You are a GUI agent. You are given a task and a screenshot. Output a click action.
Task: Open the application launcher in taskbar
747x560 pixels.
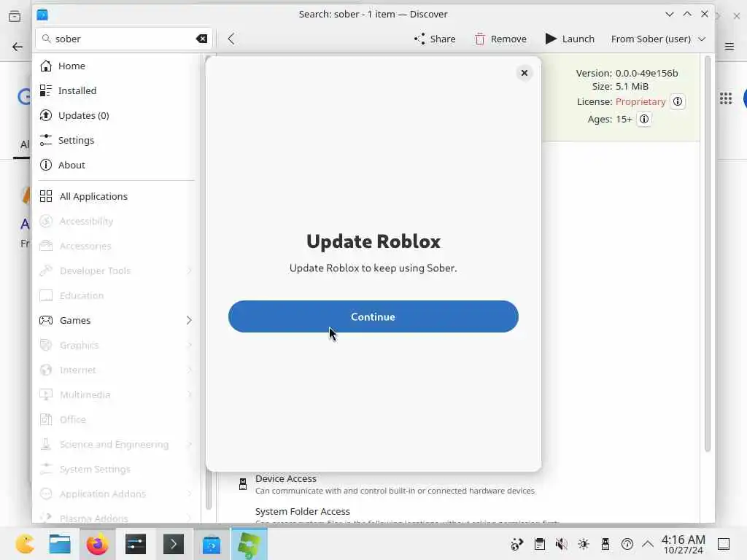click(x=25, y=544)
